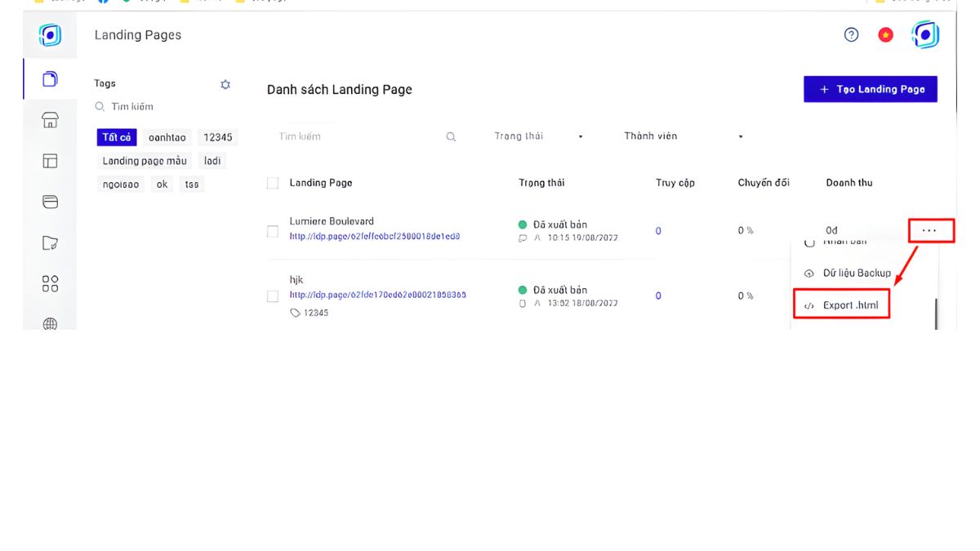Screen dimensions: 980x551
Task: Open the templates layout sidebar icon
Action: (50, 161)
